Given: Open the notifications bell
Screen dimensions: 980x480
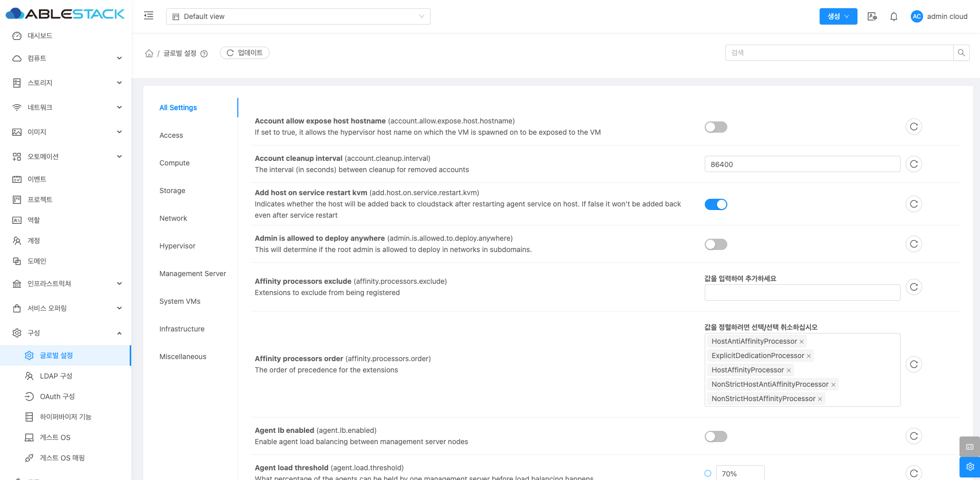Looking at the screenshot, I should click(893, 16).
